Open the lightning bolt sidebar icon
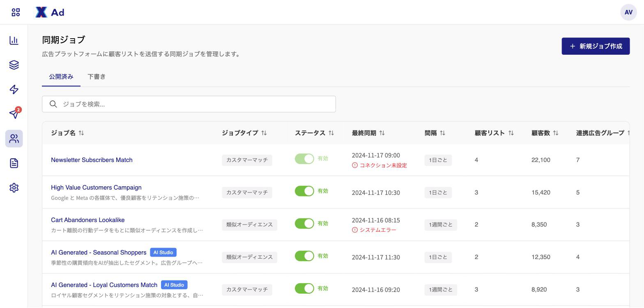The image size is (644, 308). pos(14,90)
